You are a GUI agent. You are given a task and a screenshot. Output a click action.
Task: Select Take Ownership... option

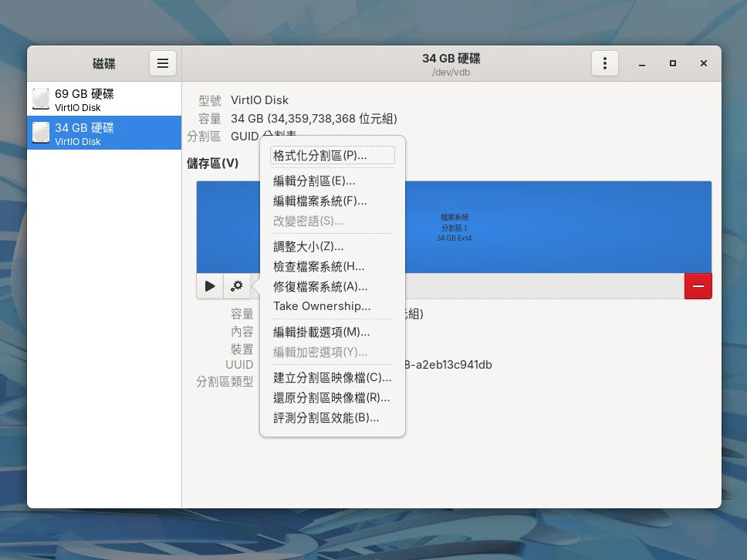pos(322,307)
